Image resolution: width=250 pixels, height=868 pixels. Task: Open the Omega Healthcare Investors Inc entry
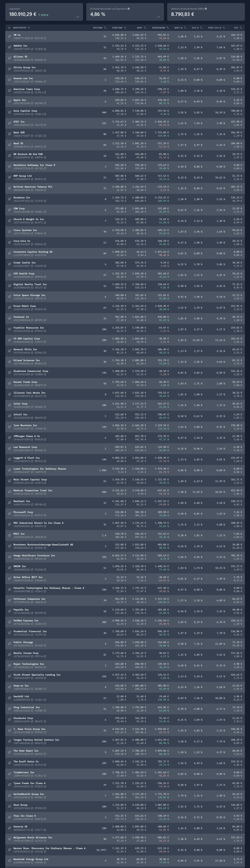pos(34,555)
